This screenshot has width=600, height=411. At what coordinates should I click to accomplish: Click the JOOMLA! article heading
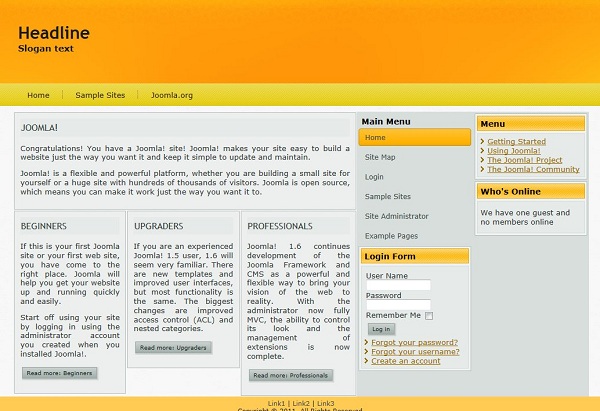(x=39, y=127)
